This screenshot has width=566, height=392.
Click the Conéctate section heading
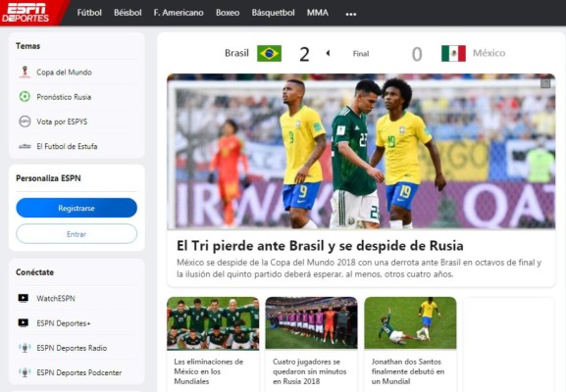(34, 272)
